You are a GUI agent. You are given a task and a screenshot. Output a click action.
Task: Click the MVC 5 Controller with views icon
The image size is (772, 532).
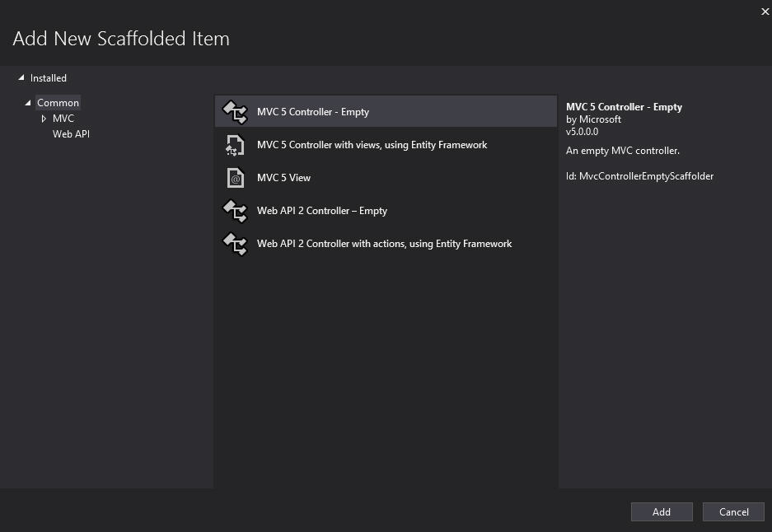235,145
